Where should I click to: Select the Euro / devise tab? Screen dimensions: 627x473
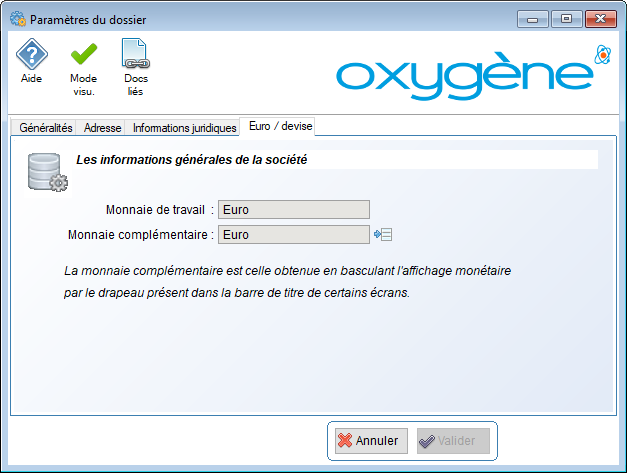coord(280,126)
